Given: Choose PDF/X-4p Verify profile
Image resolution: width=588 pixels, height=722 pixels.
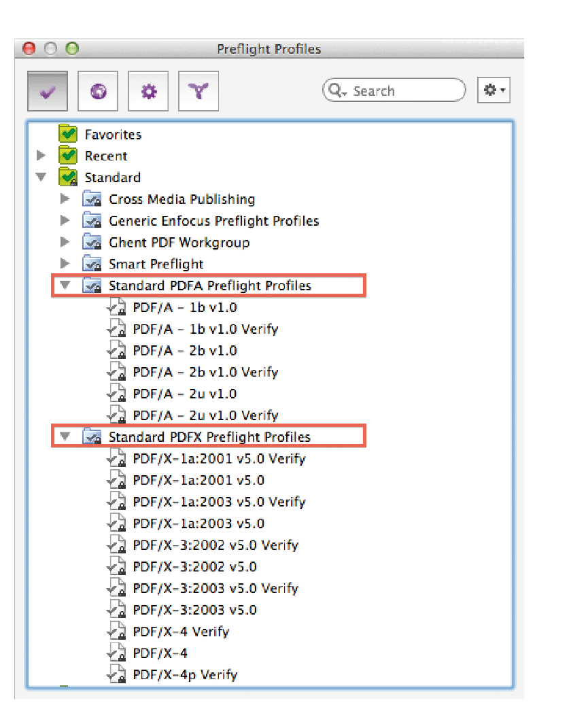Looking at the screenshot, I should [x=185, y=675].
